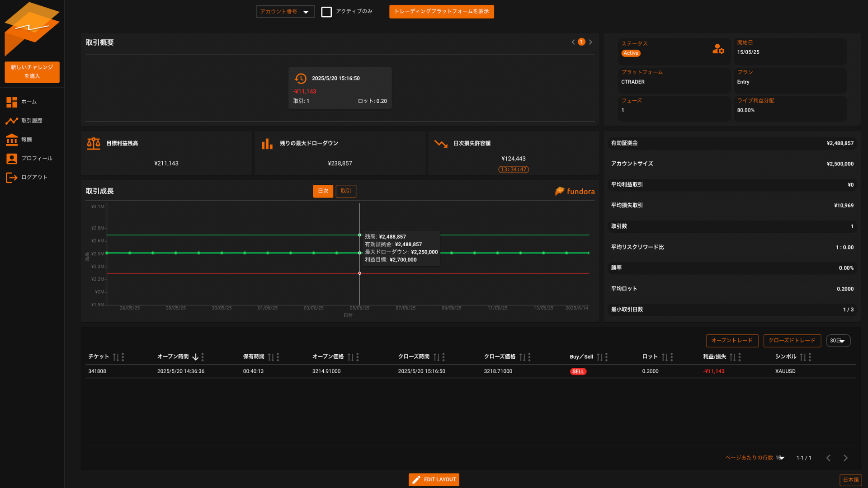Open オープン時間 column options menu
This screenshot has height=488, width=868.
point(203,357)
